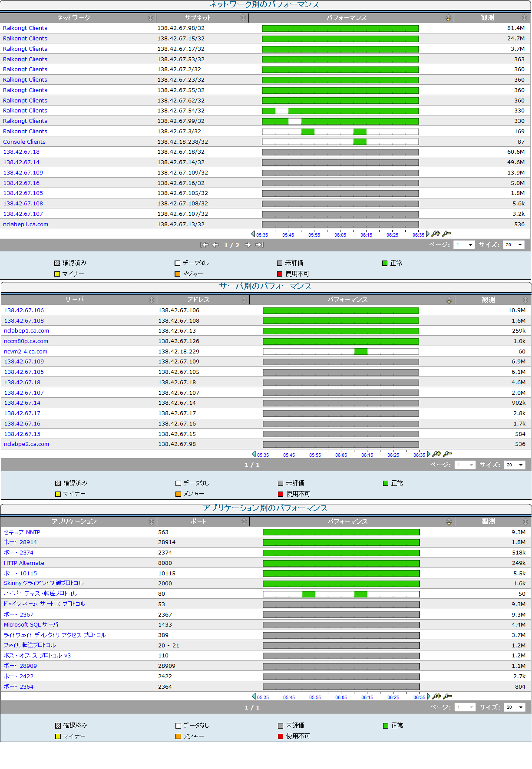Sort application table by アプリケーション column icon

click(151, 521)
